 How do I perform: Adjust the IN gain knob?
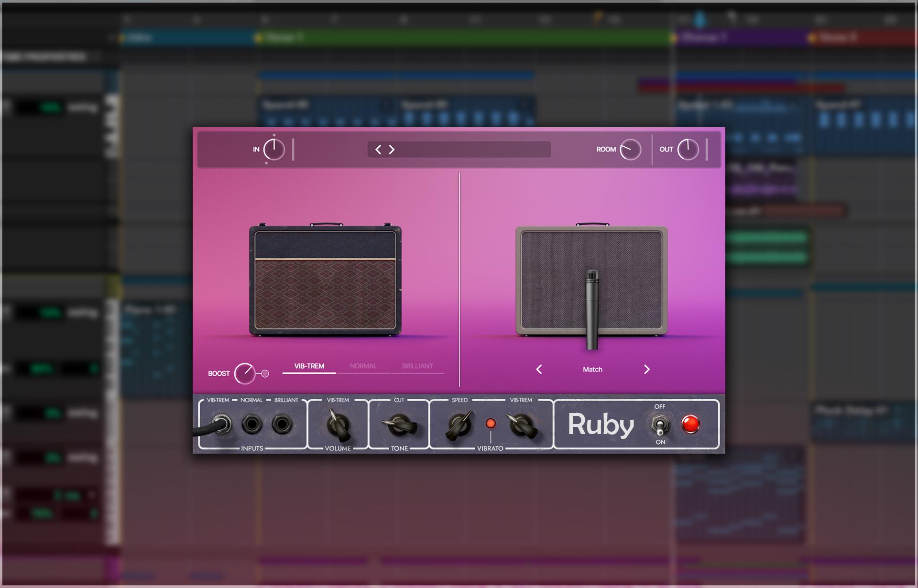click(274, 150)
